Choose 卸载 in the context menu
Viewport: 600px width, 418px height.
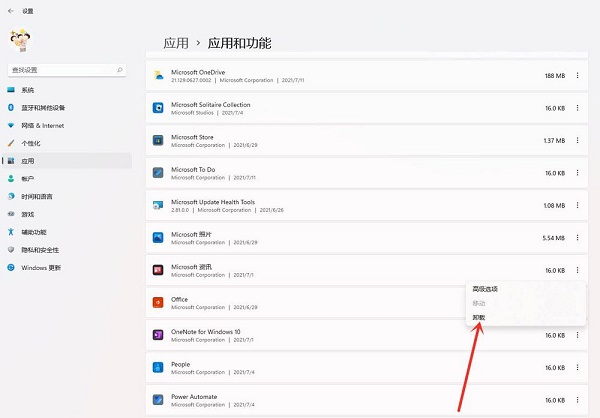pos(479,318)
